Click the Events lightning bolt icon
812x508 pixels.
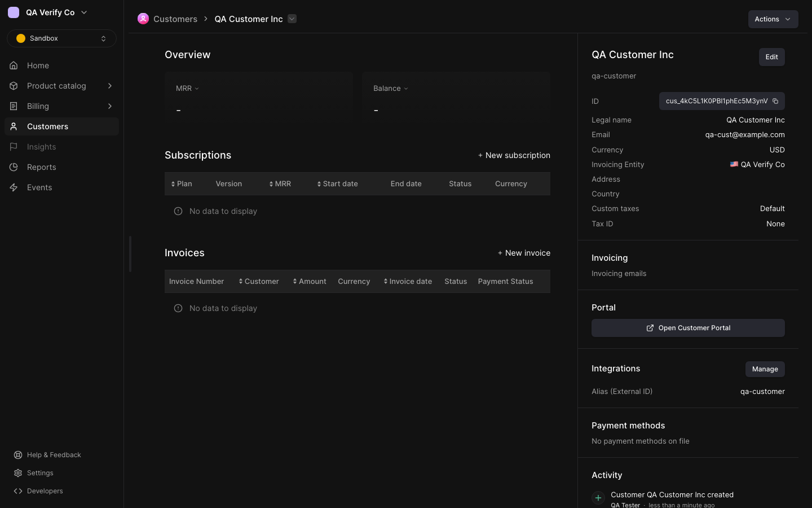click(x=14, y=187)
